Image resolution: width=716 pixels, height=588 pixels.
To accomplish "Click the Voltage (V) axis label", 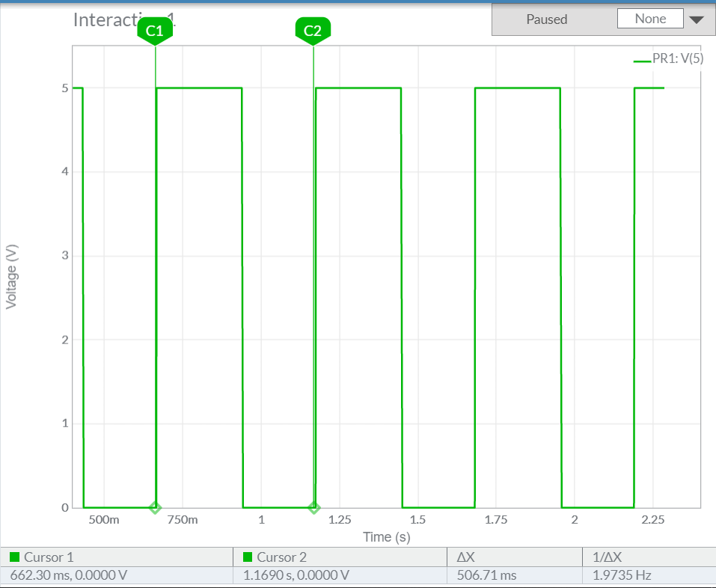I will 11,277.
